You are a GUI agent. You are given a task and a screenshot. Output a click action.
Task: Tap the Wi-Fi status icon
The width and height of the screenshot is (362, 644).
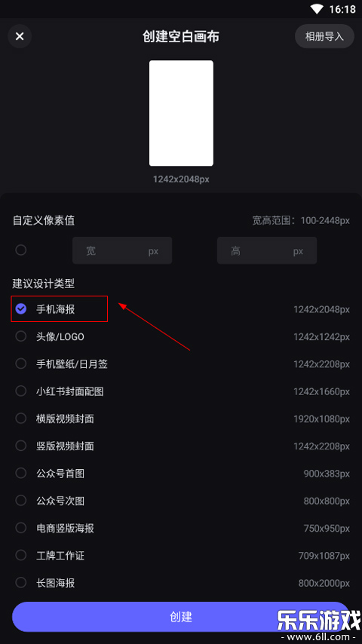[x=318, y=9]
